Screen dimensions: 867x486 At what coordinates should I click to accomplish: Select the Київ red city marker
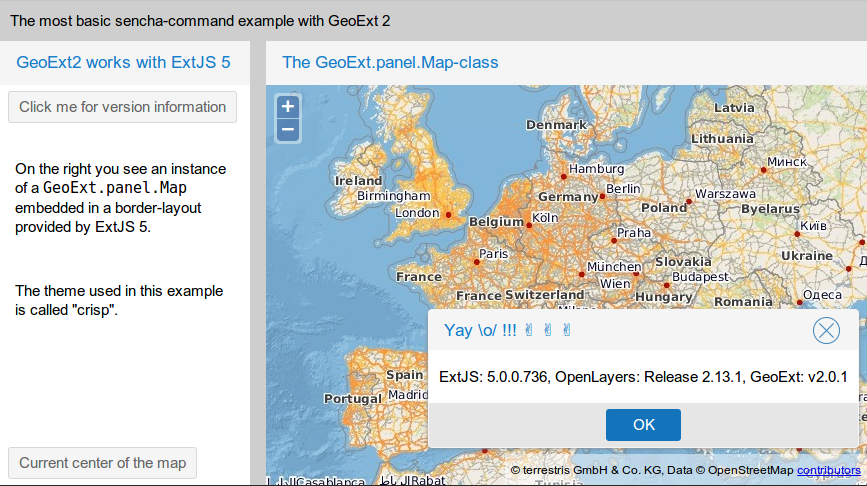pos(797,234)
